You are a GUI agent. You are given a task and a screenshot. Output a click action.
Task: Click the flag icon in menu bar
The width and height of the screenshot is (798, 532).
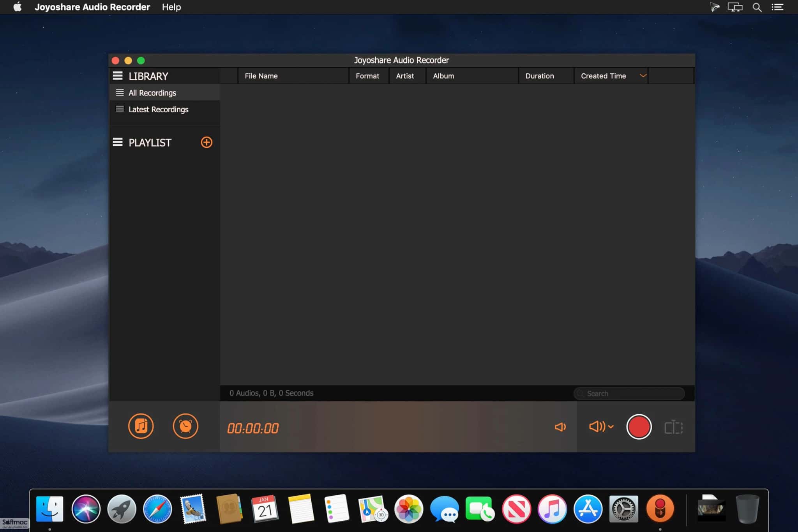714,7
